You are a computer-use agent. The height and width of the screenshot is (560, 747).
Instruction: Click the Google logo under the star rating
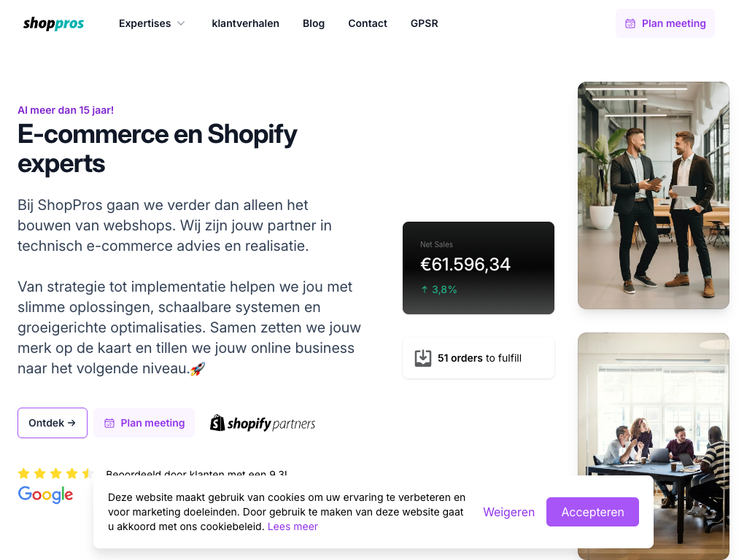tap(45, 495)
